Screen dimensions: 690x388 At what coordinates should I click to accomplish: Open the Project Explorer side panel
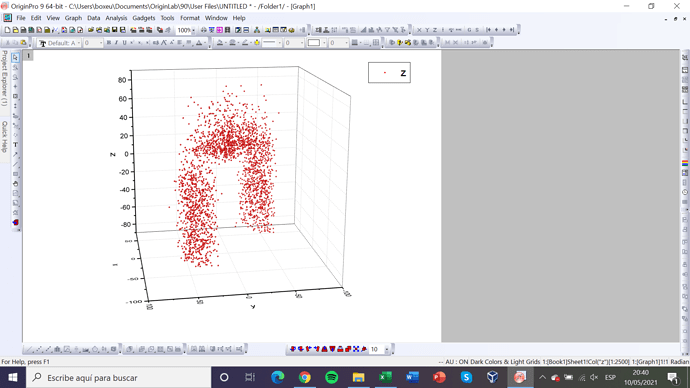point(4,78)
